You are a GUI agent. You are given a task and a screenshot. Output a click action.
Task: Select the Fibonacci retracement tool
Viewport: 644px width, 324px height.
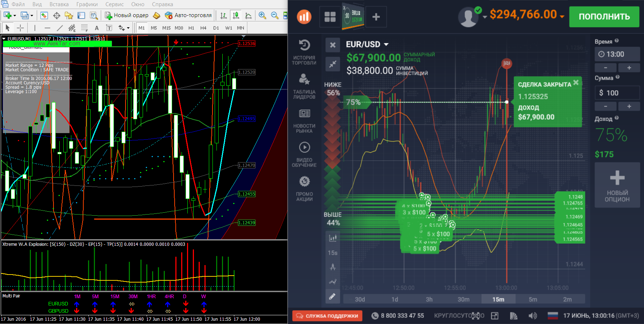click(x=84, y=28)
